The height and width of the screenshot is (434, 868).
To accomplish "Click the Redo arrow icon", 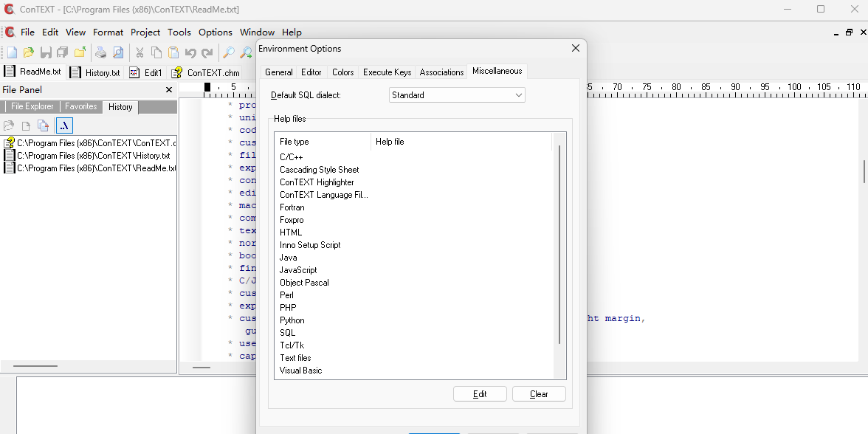I will pyautogui.click(x=207, y=52).
